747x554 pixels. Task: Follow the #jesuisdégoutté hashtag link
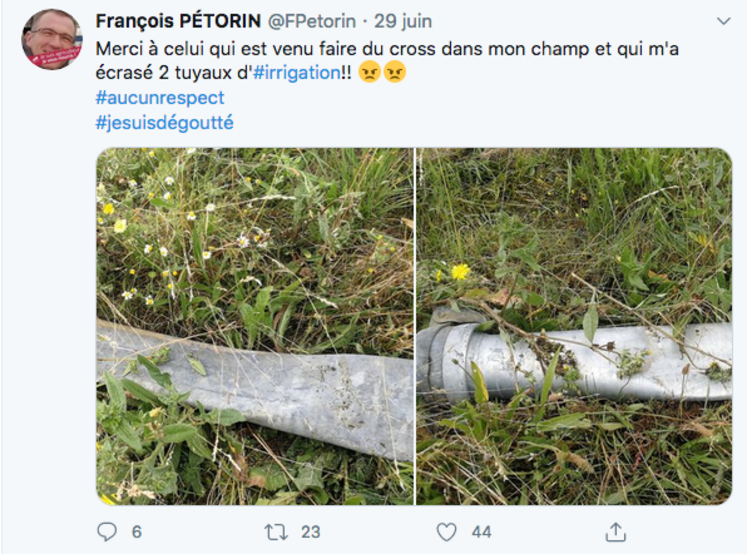165,123
